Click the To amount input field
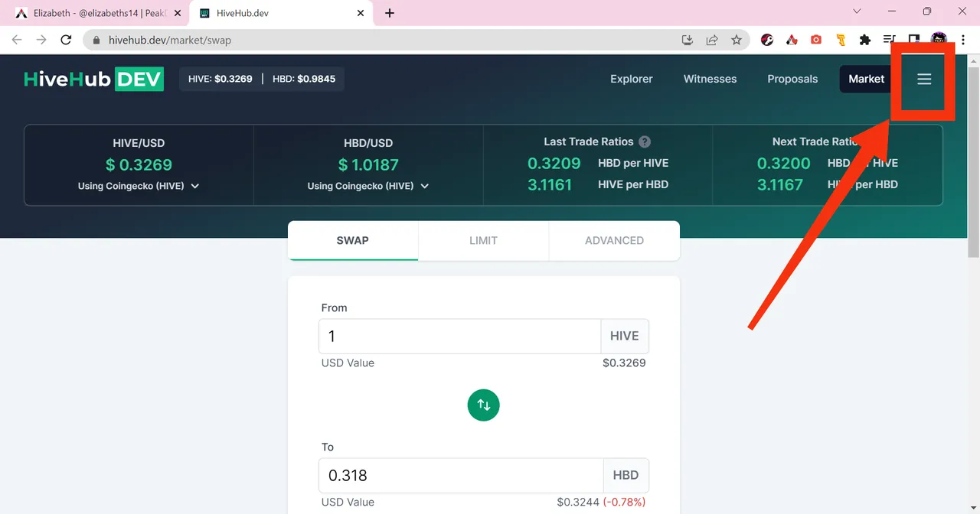This screenshot has height=514, width=980. (461, 475)
